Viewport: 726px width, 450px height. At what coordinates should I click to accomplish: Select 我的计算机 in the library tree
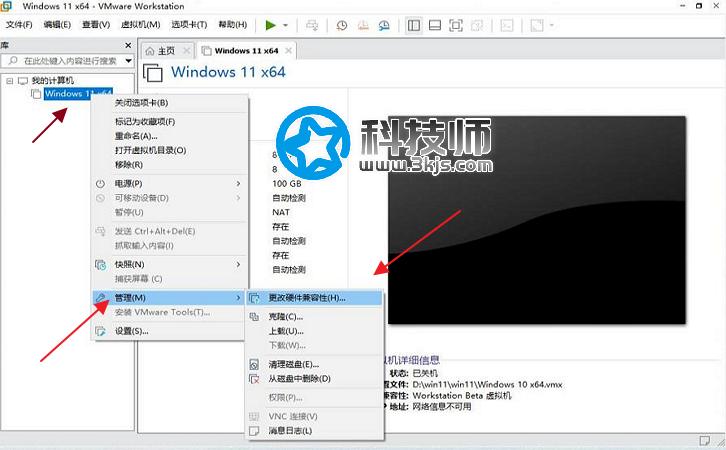point(52,81)
